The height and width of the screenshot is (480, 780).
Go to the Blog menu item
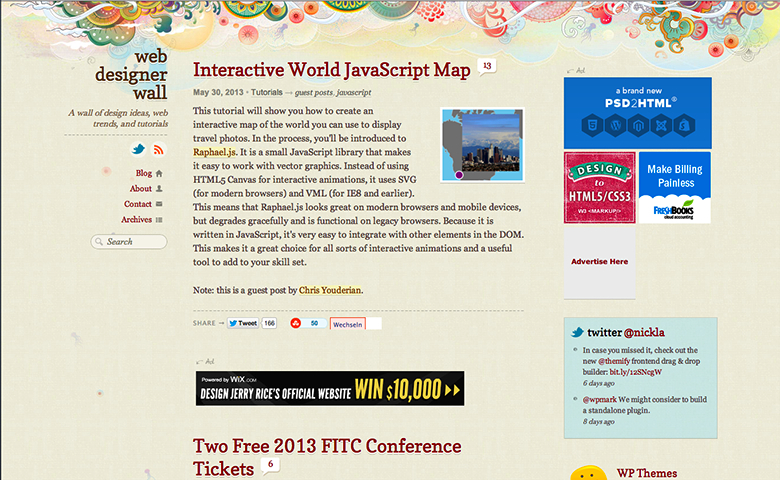[143, 173]
